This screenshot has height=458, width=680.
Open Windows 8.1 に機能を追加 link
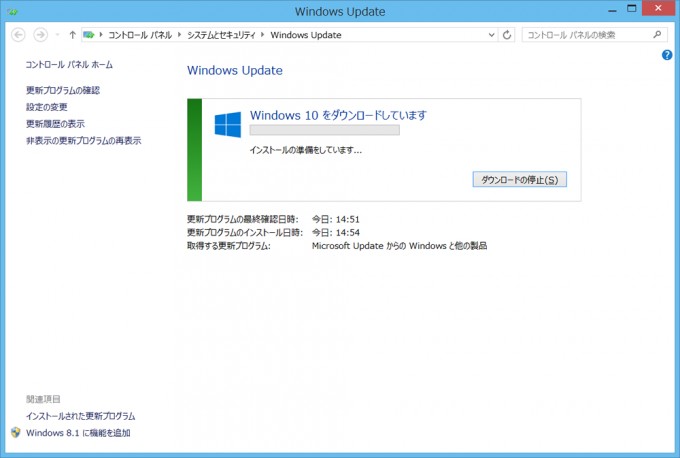click(x=78, y=433)
